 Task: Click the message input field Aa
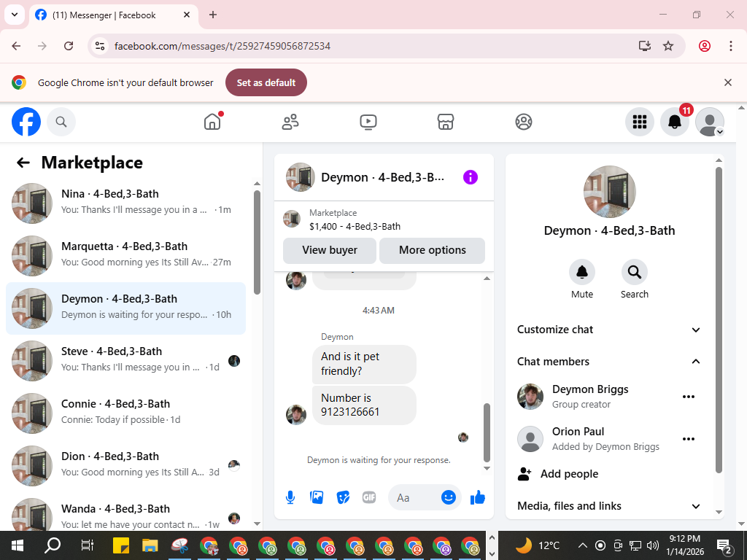click(x=414, y=497)
